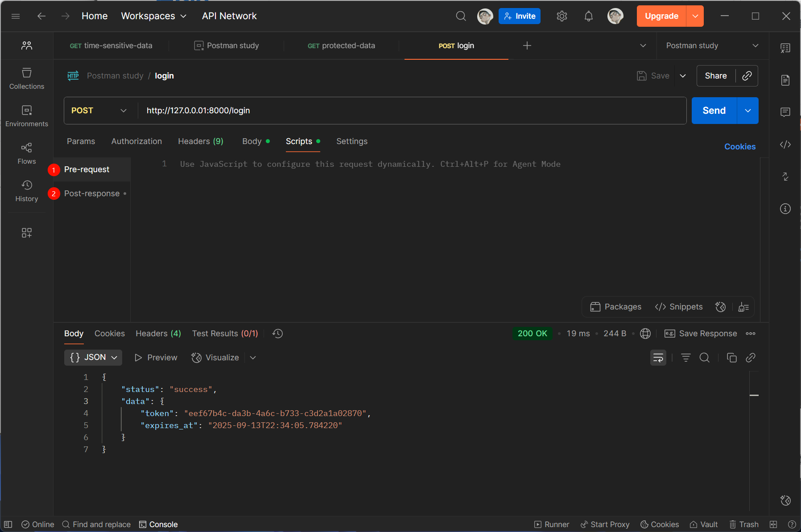Click Save Response

coord(701,334)
